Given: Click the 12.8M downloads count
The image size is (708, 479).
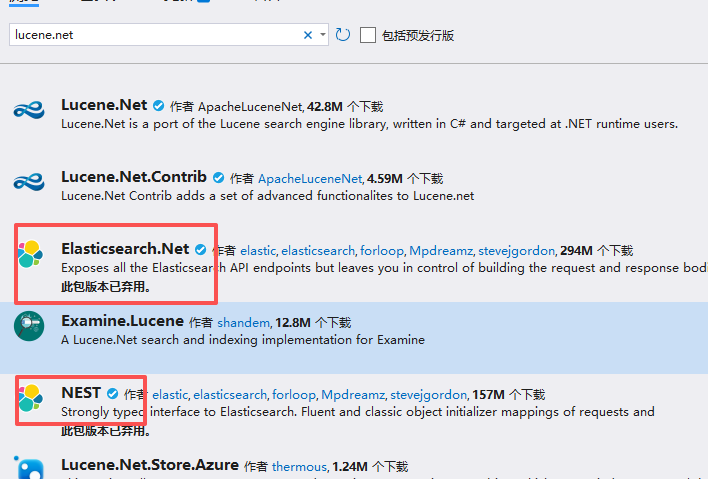Looking at the screenshot, I should pos(293,323).
